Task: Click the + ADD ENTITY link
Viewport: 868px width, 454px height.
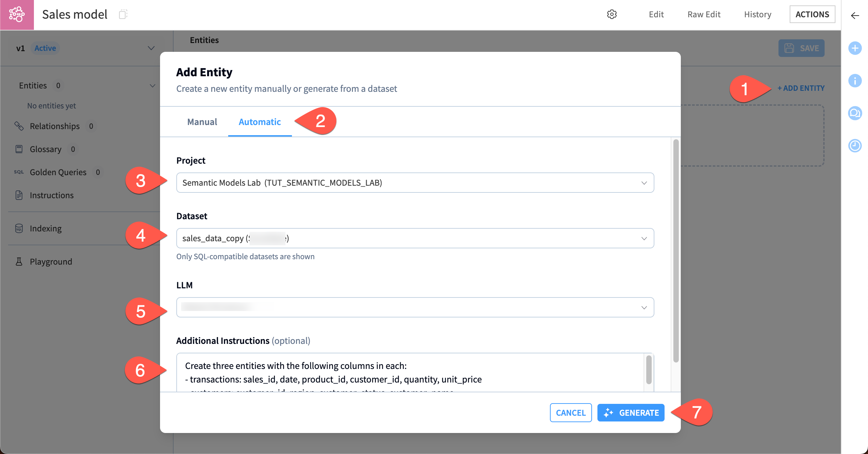Action: [x=801, y=88]
